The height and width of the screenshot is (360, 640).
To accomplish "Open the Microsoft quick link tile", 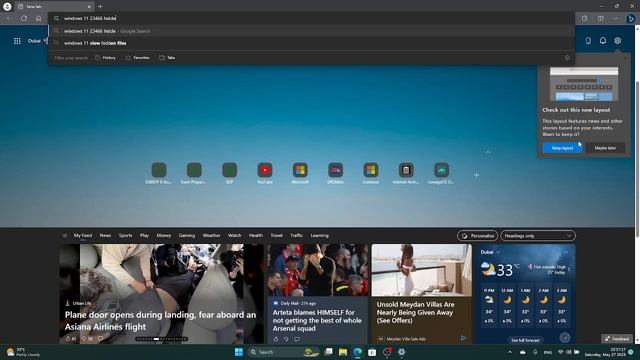I will point(300,173).
